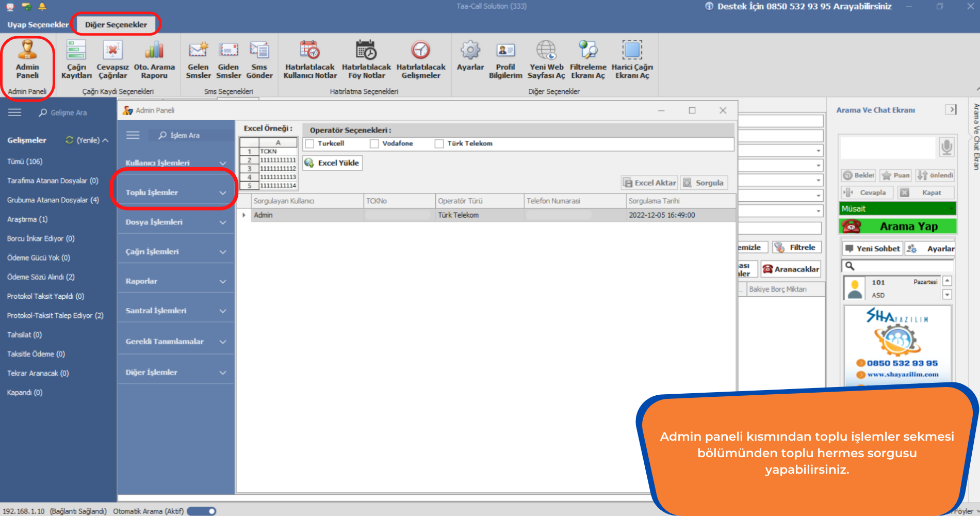980x516 pixels.
Task: View Giden Smsler
Action: click(228, 59)
